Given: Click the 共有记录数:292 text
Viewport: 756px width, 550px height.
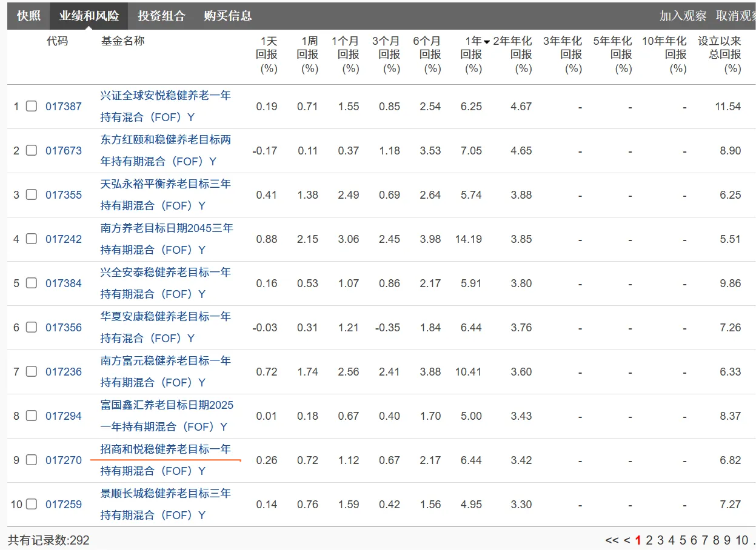Looking at the screenshot, I should [x=49, y=540].
